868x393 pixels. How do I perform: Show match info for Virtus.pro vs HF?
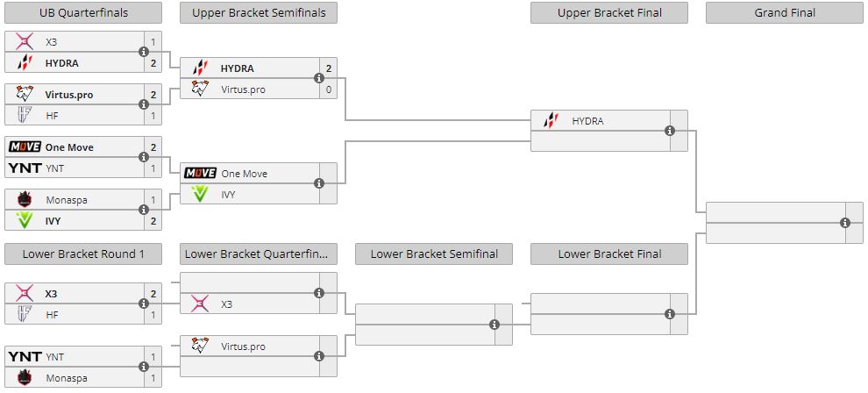tap(144, 104)
